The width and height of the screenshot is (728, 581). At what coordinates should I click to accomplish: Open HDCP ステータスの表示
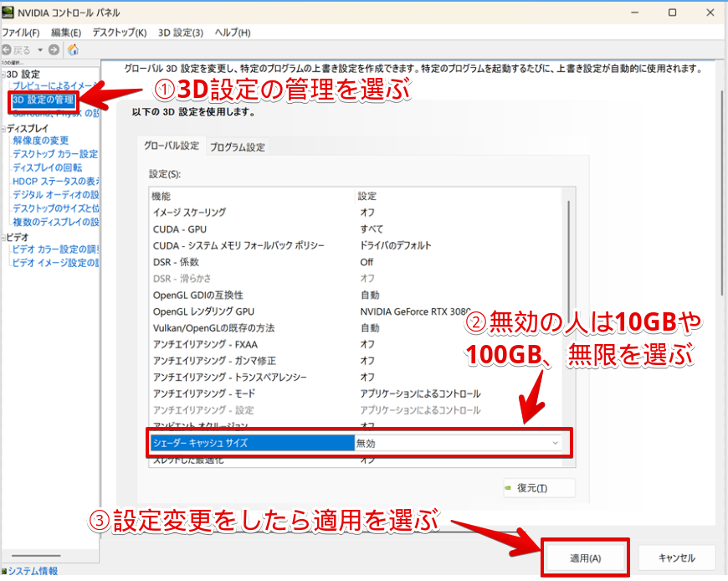point(56,181)
